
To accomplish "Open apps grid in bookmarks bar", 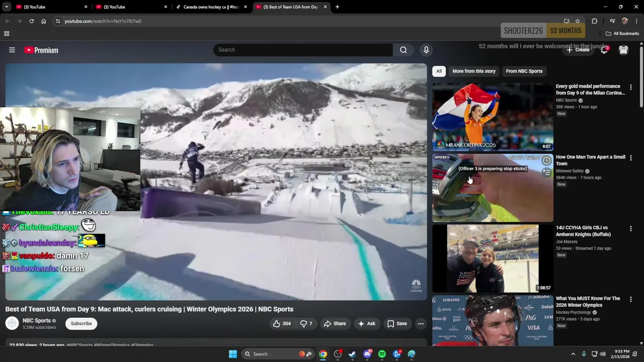I will point(7,34).
